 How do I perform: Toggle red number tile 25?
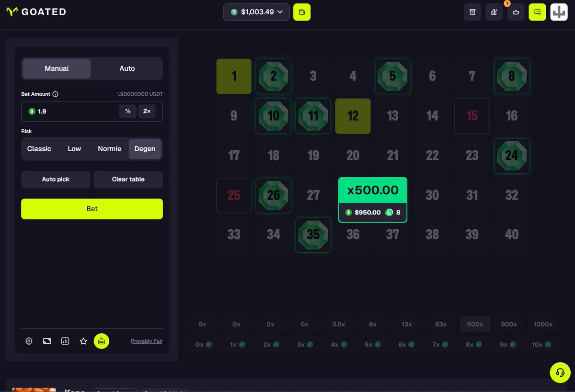[234, 195]
